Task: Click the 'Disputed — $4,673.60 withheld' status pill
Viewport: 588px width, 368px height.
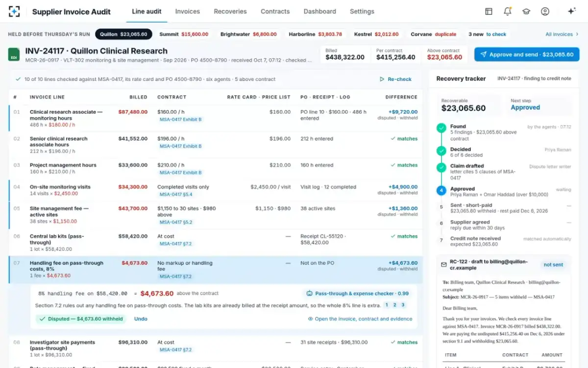Action: pos(81,319)
